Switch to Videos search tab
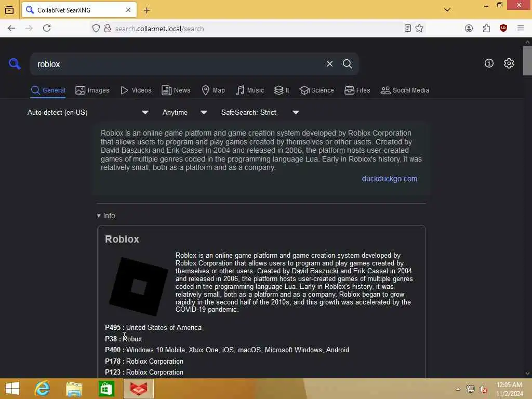Screen dimensions: 532x399 [x=136, y=90]
